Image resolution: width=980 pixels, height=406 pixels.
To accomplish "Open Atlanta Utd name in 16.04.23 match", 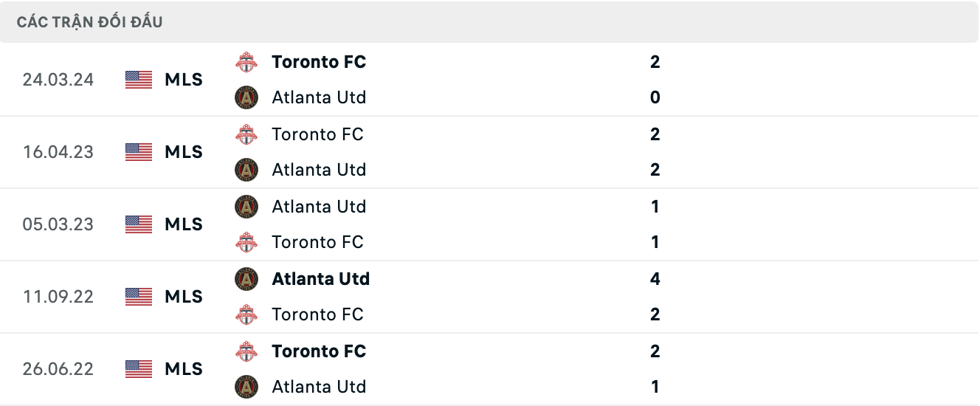I will pos(319,170).
